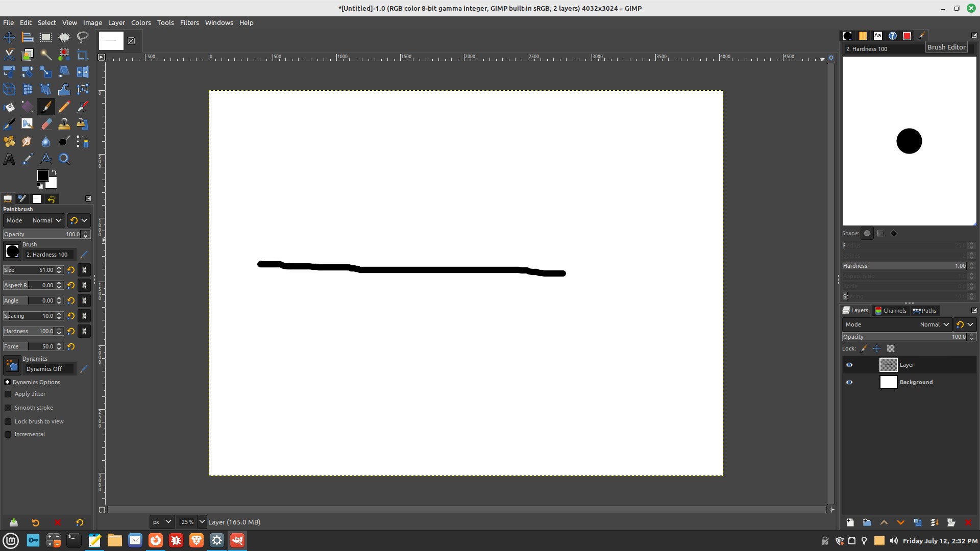This screenshot has height=551, width=980.
Task: Switch to the Channels tab
Action: pos(891,310)
